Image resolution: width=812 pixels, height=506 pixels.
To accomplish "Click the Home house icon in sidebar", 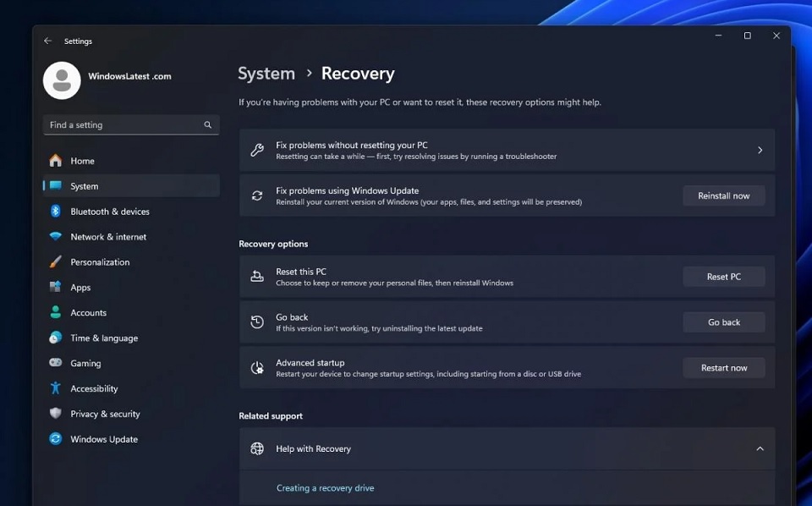I will tap(56, 161).
